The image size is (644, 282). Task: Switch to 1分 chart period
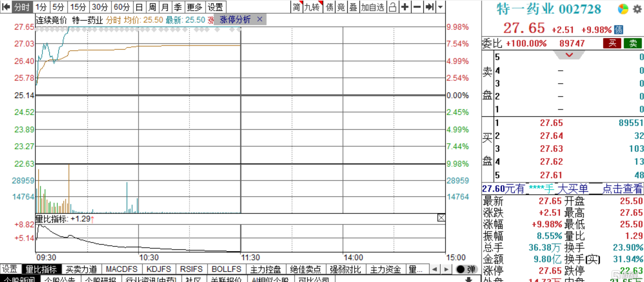pyautogui.click(x=41, y=7)
